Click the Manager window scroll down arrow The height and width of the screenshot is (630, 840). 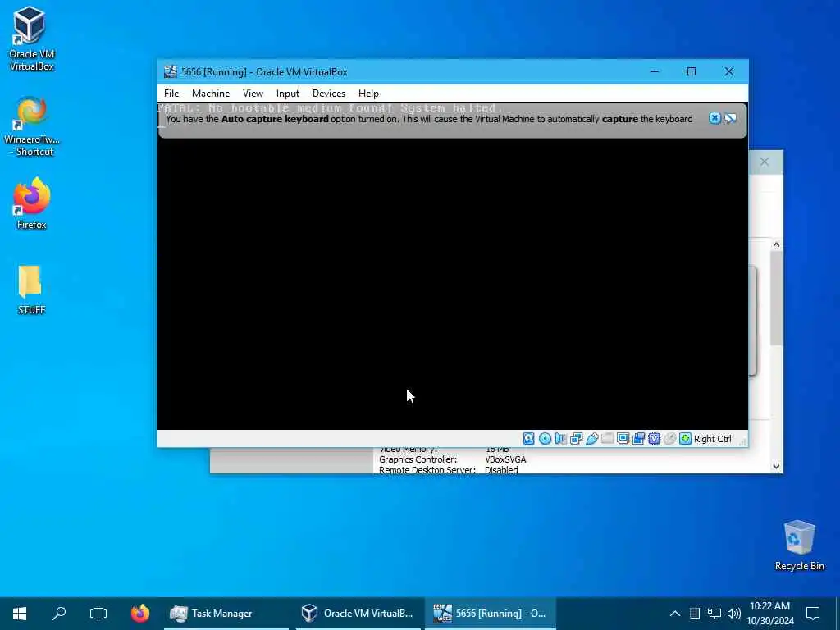[776, 466]
